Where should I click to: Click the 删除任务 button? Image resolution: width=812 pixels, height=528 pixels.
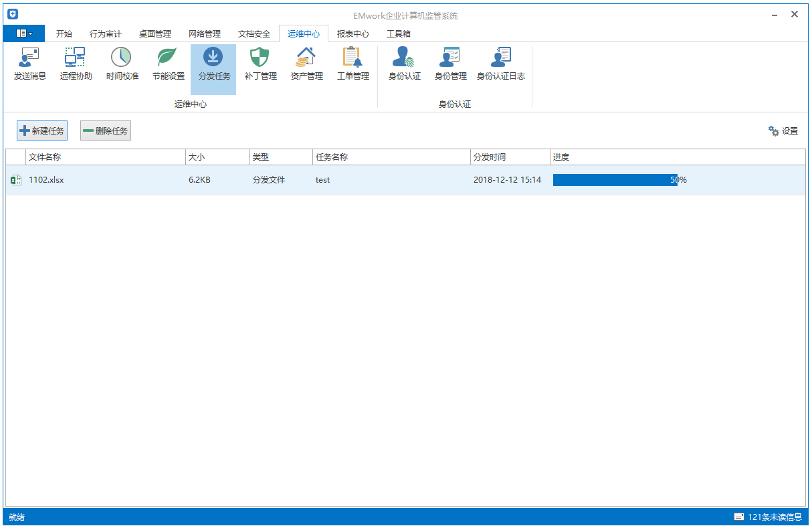[x=106, y=131]
